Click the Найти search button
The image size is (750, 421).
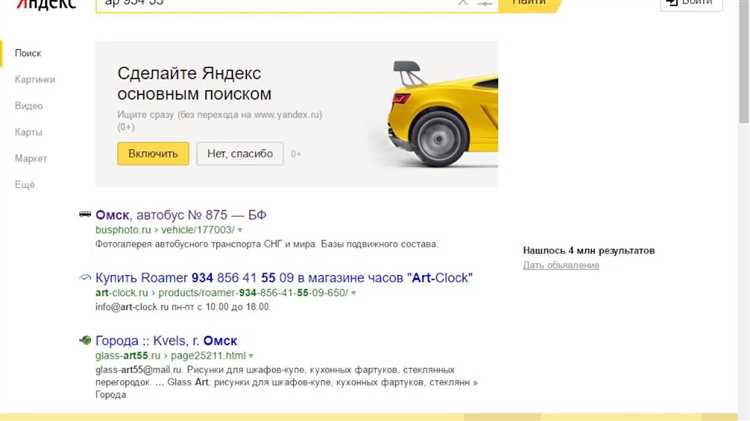tap(529, 5)
